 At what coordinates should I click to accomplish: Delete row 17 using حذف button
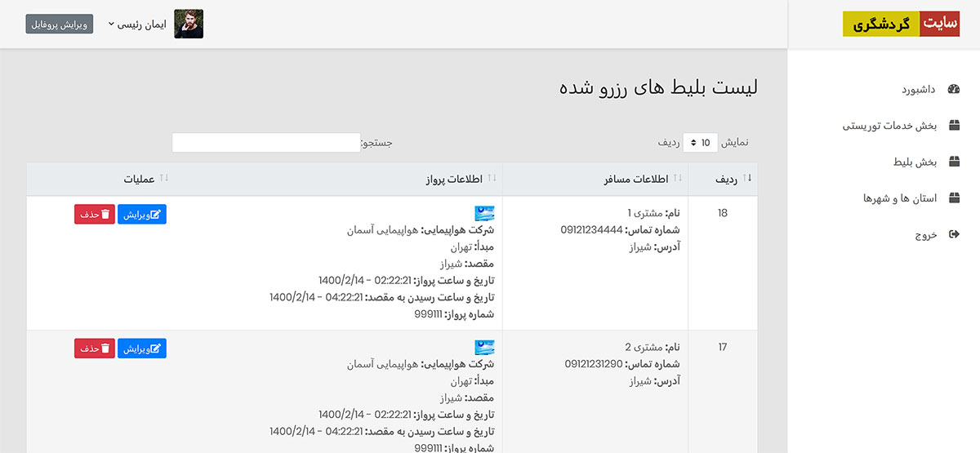(94, 349)
